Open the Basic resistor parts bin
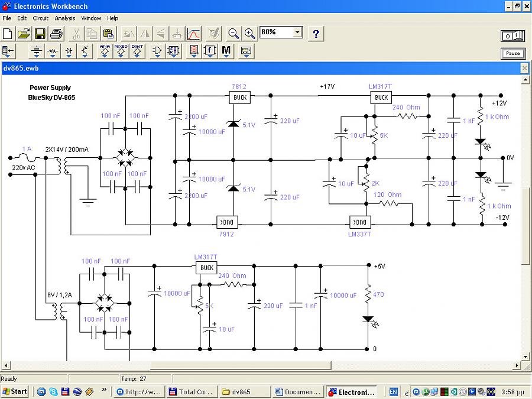This screenshot has height=399, width=532. coord(53,51)
